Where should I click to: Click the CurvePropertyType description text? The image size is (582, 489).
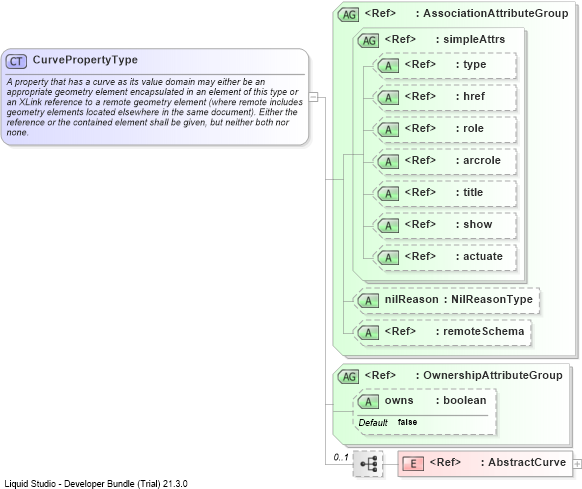click(x=155, y=107)
